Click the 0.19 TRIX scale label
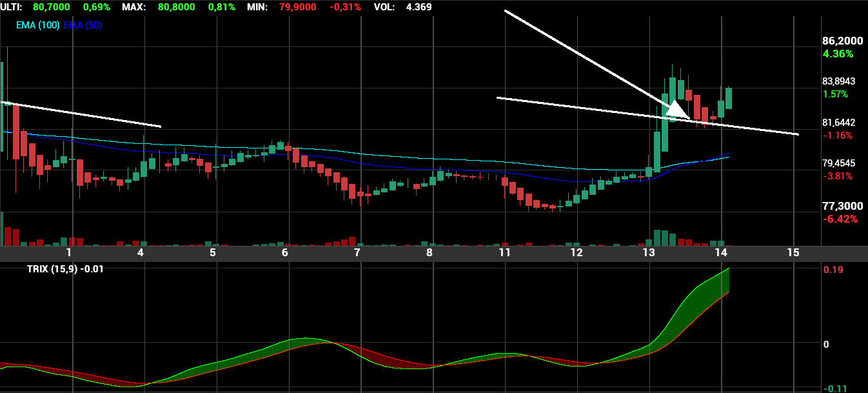This screenshot has height=393, width=868. tap(832, 270)
